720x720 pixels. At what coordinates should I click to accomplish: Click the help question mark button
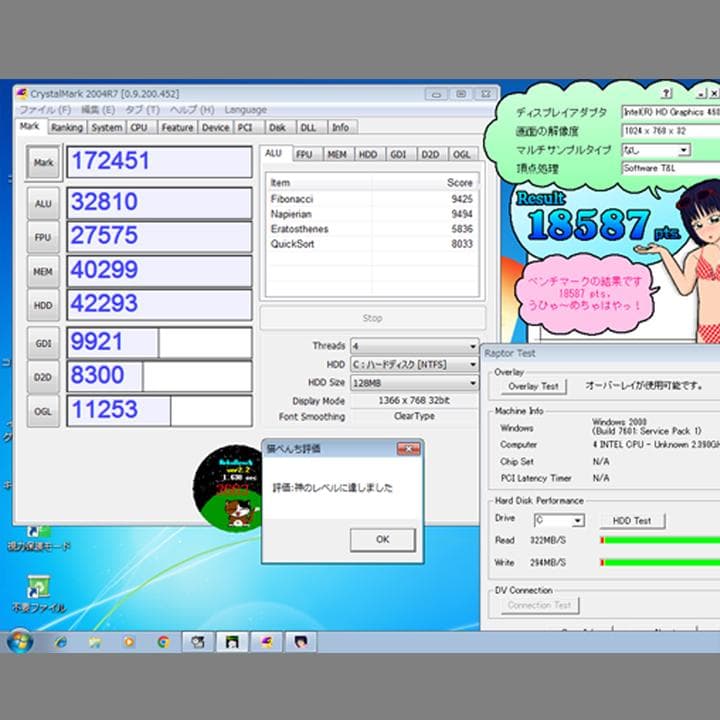(666, 93)
